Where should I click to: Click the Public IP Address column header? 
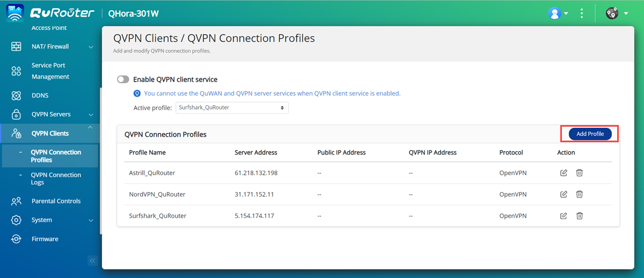(341, 152)
